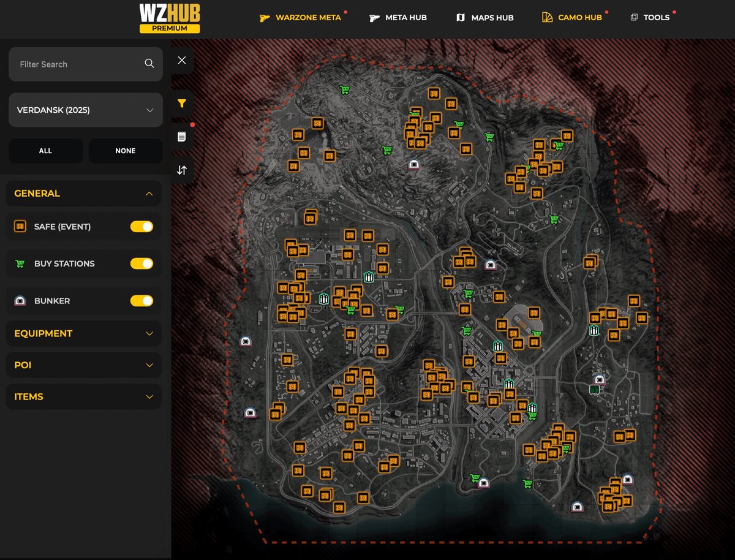Toggle the Safe (Event) switch

click(141, 227)
